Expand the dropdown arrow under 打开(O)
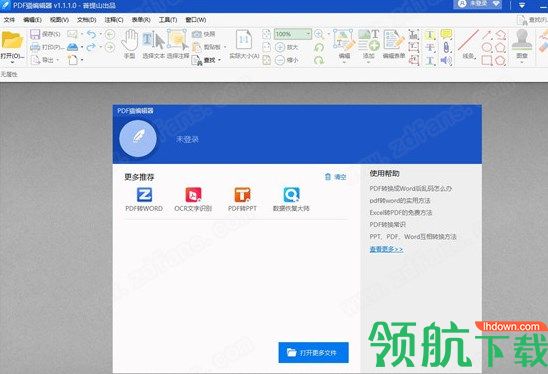This screenshot has width=548, height=374. [x=12, y=62]
